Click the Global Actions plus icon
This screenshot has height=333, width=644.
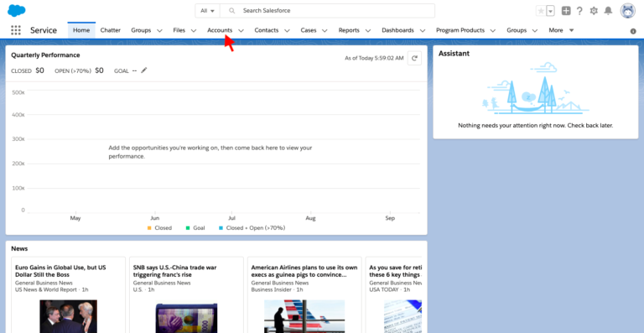point(566,11)
